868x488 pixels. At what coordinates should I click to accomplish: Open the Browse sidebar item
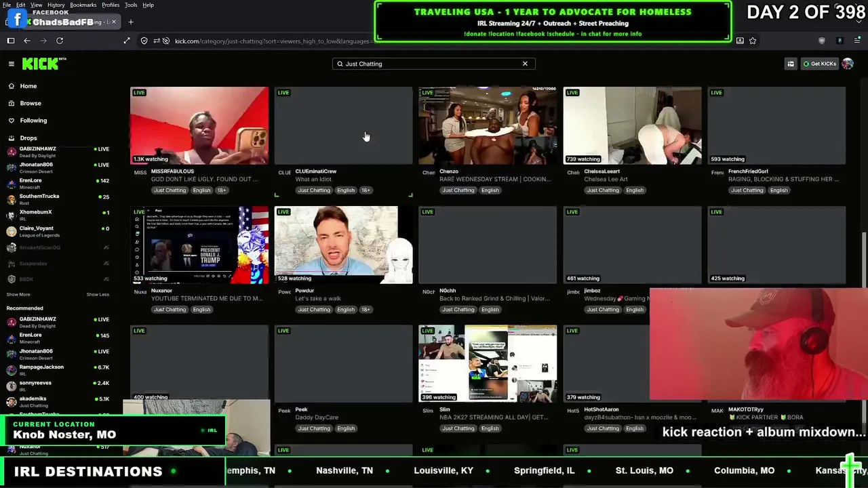click(31, 103)
